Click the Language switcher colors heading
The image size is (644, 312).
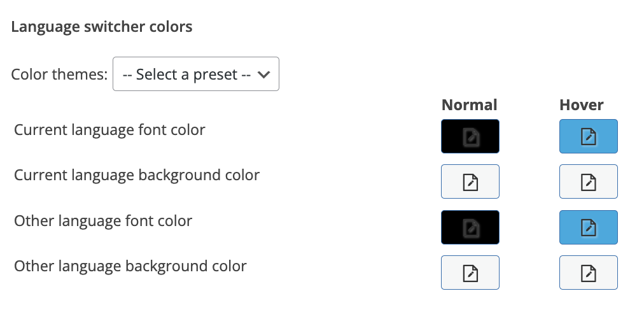coord(102,27)
